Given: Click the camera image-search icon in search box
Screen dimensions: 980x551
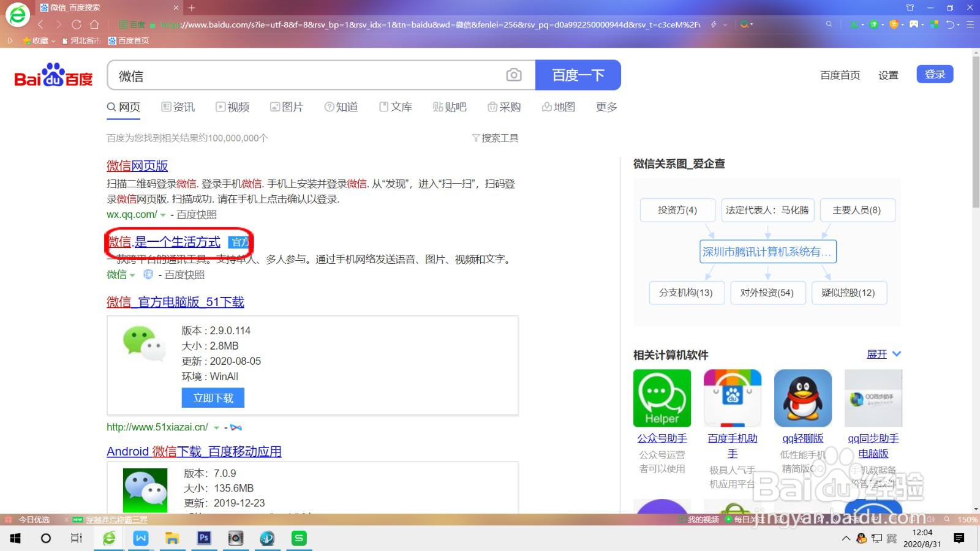Looking at the screenshot, I should [x=514, y=75].
